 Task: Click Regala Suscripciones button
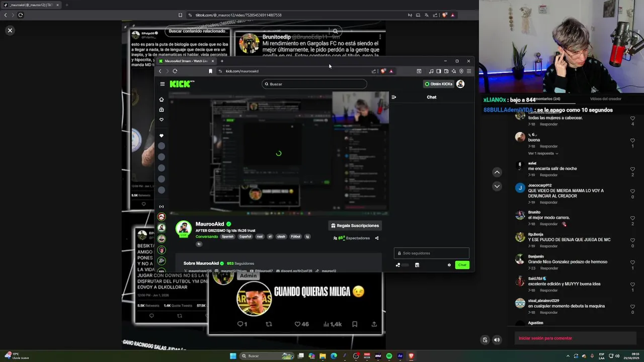coord(355,226)
